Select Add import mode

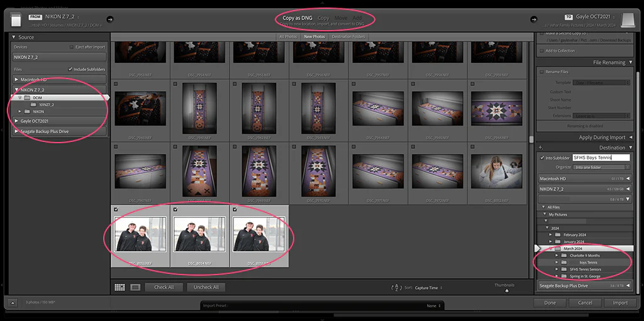pyautogui.click(x=357, y=18)
